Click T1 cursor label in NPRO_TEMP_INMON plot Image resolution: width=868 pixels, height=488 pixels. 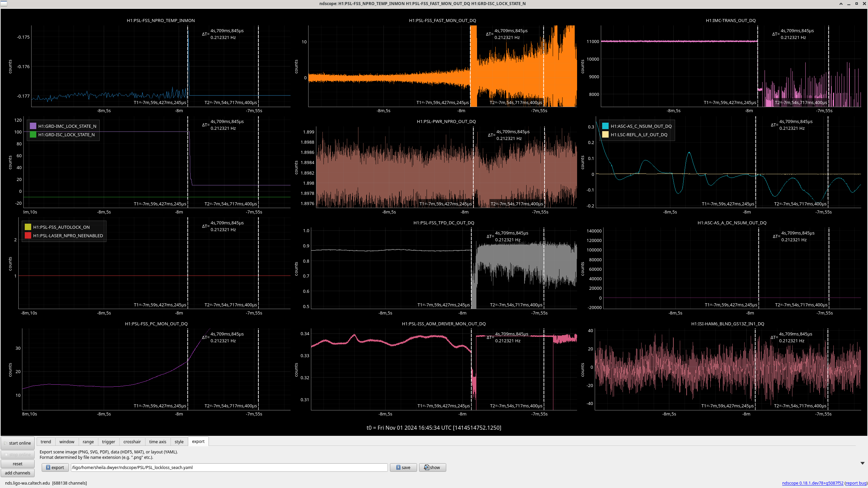[160, 102]
